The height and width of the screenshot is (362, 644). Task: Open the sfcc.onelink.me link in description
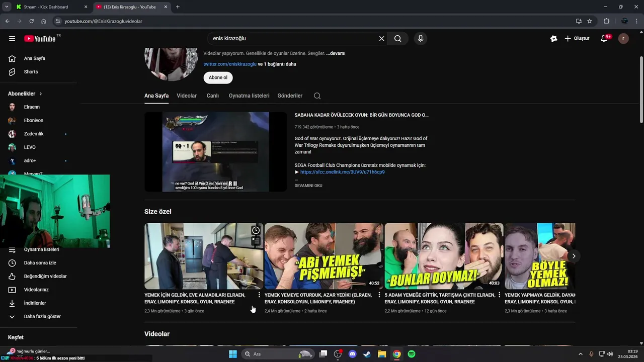[x=342, y=172]
